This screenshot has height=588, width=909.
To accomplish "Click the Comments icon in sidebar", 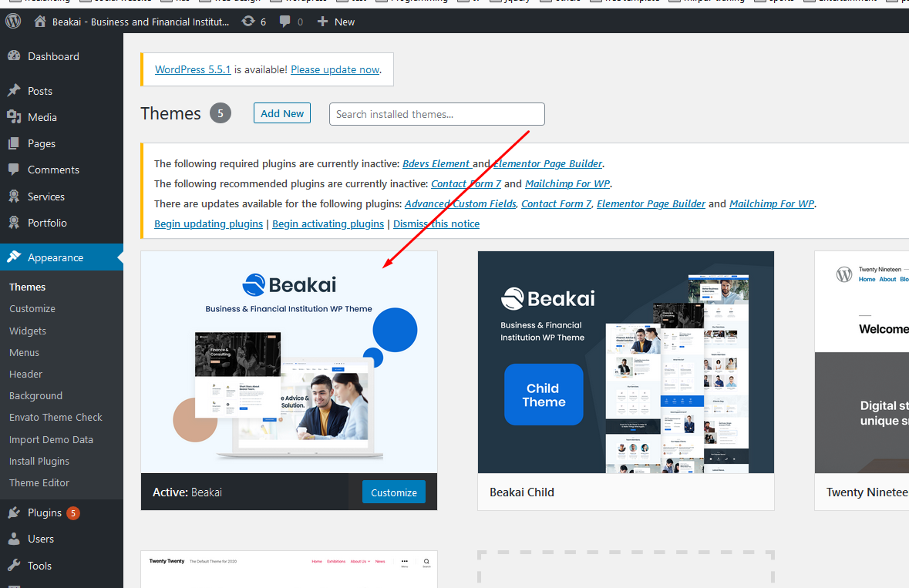I will 14,170.
